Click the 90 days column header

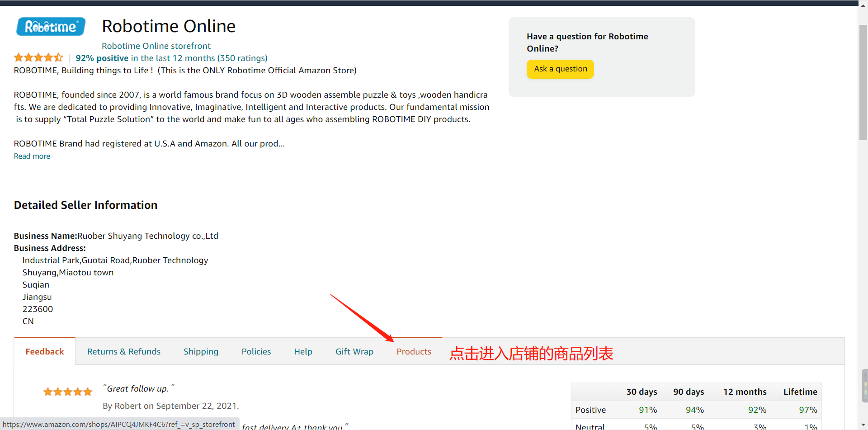689,392
